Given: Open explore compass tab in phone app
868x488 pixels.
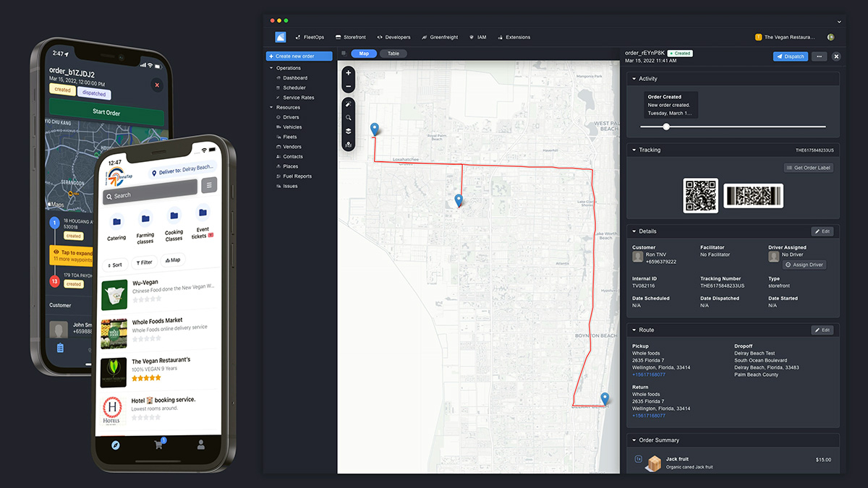Looking at the screenshot, I should point(116,445).
